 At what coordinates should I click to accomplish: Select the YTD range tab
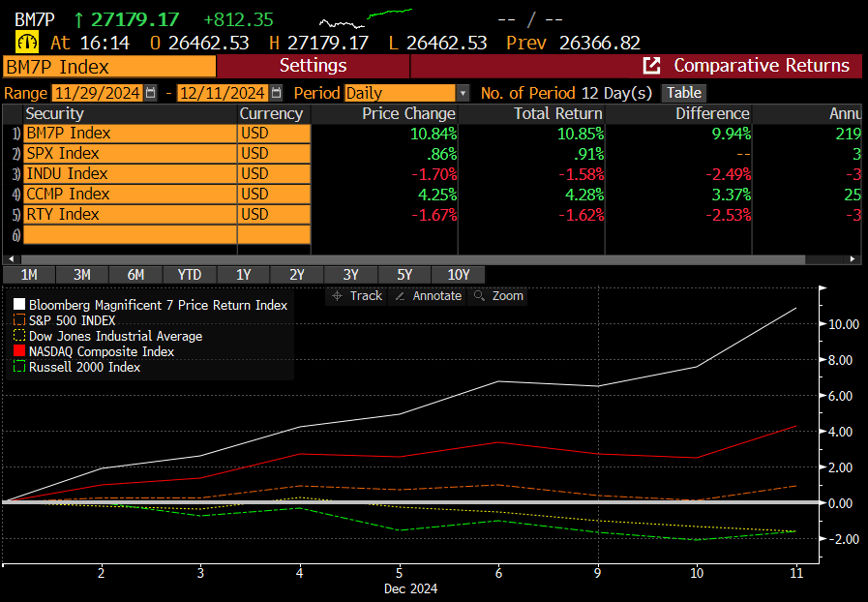(190, 275)
